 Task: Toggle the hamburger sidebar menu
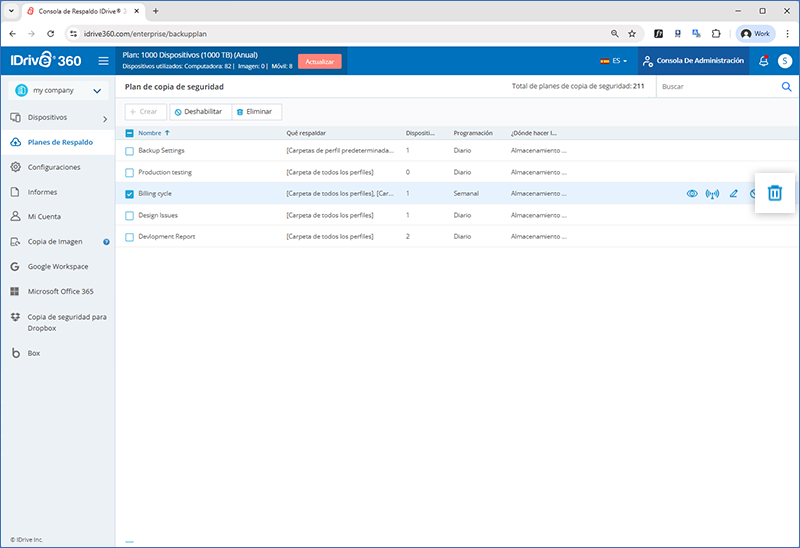(103, 61)
